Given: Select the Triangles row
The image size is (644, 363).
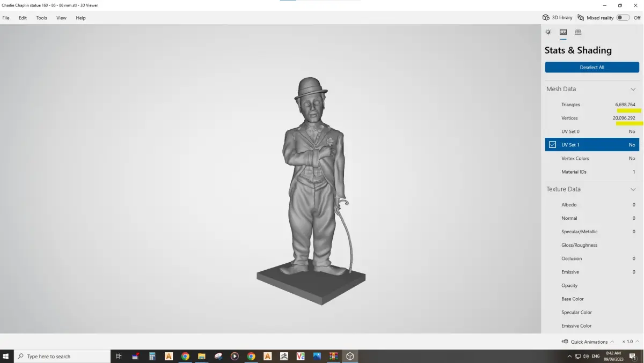Looking at the screenshot, I should pos(592,105).
